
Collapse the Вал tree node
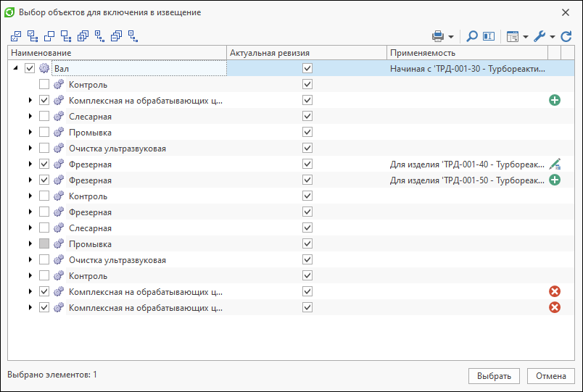point(16,68)
